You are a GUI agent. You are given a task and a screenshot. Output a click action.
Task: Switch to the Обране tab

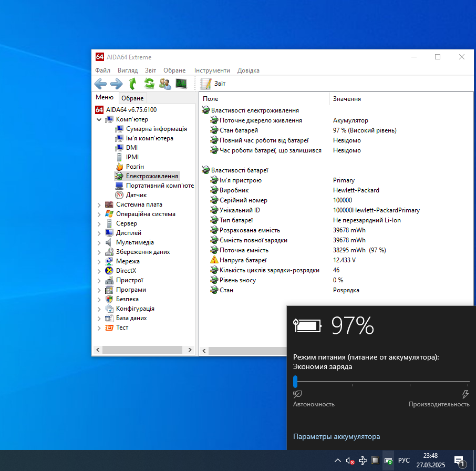[x=132, y=98]
